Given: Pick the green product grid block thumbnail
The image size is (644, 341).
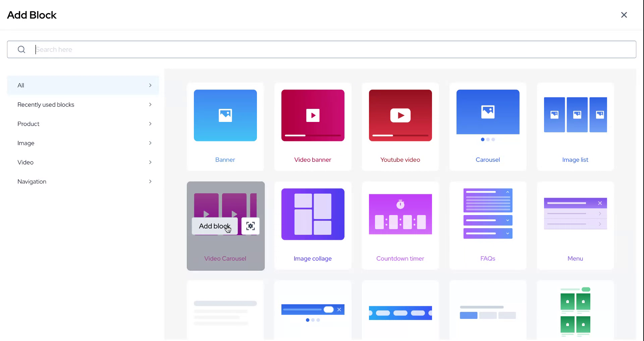Looking at the screenshot, I should point(576,312).
